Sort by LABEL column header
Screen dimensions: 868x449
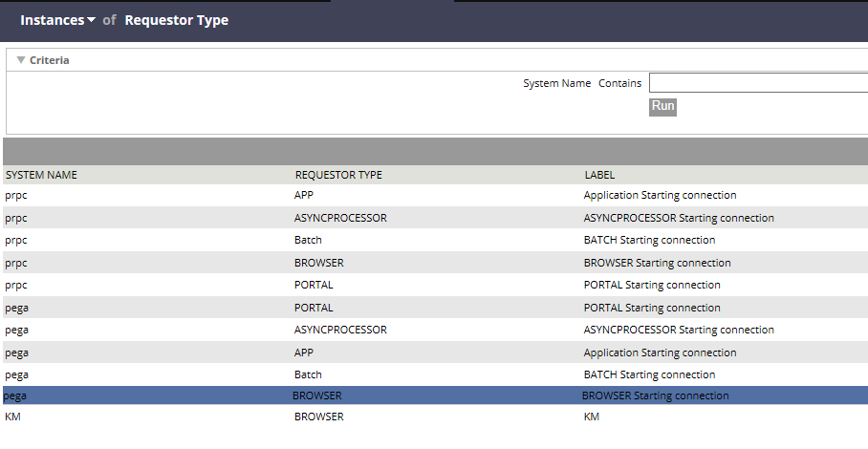point(599,175)
